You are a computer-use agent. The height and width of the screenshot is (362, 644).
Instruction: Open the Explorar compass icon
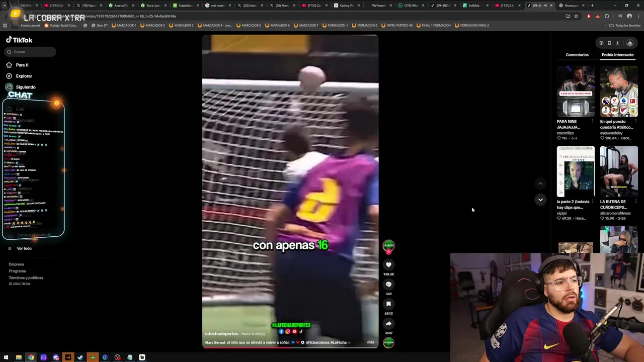coord(9,76)
